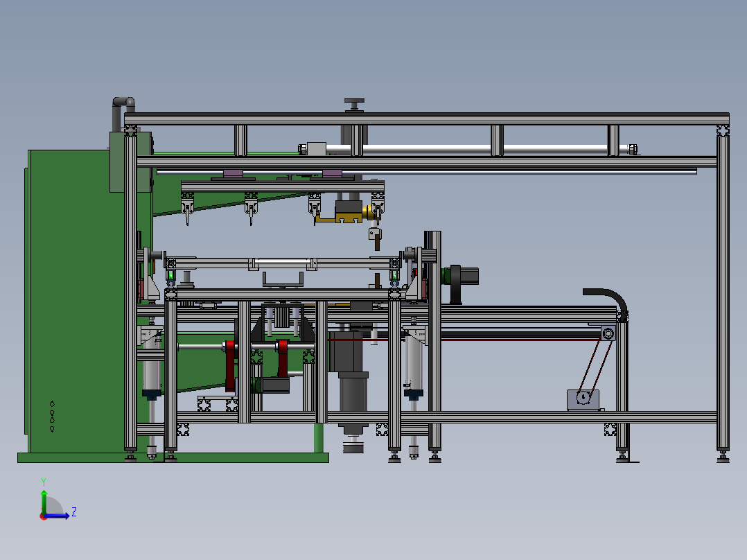Click the green Y axis of the triad
The height and width of the screenshot is (560, 747).
click(x=44, y=502)
